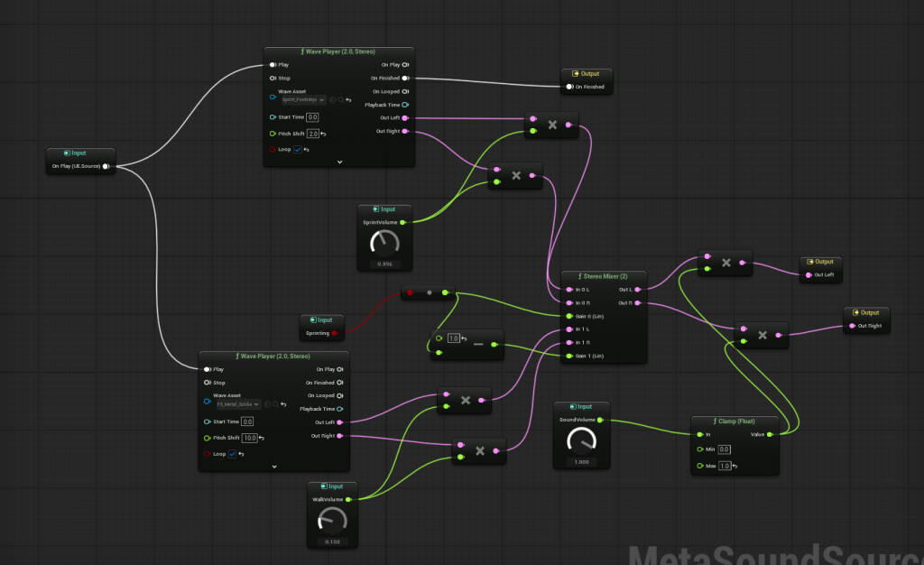
Task: Click the SoundVolume knob dial
Action: tap(581, 440)
